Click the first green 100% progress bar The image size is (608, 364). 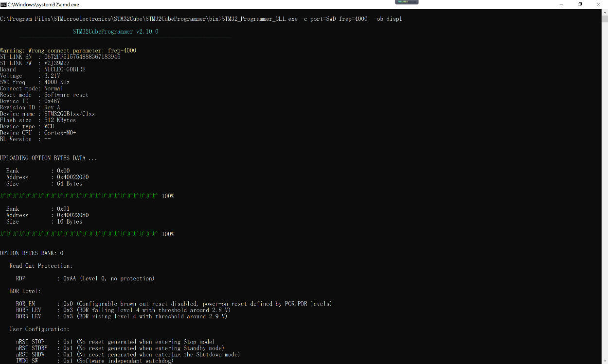pos(79,196)
